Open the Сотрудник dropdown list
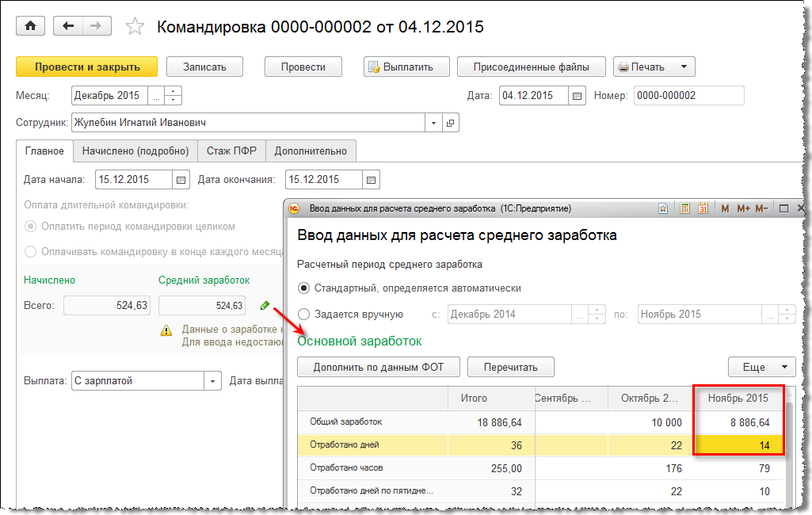 (433, 124)
